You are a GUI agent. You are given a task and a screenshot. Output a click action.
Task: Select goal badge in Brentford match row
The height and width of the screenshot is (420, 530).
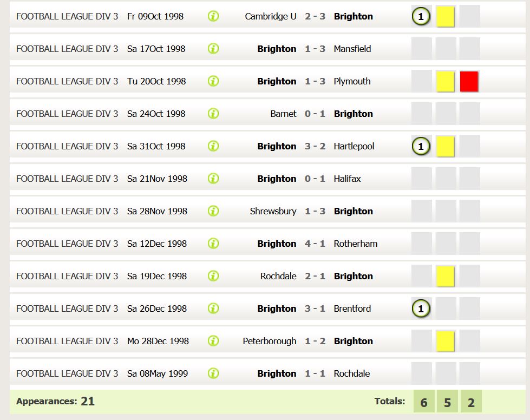421,309
